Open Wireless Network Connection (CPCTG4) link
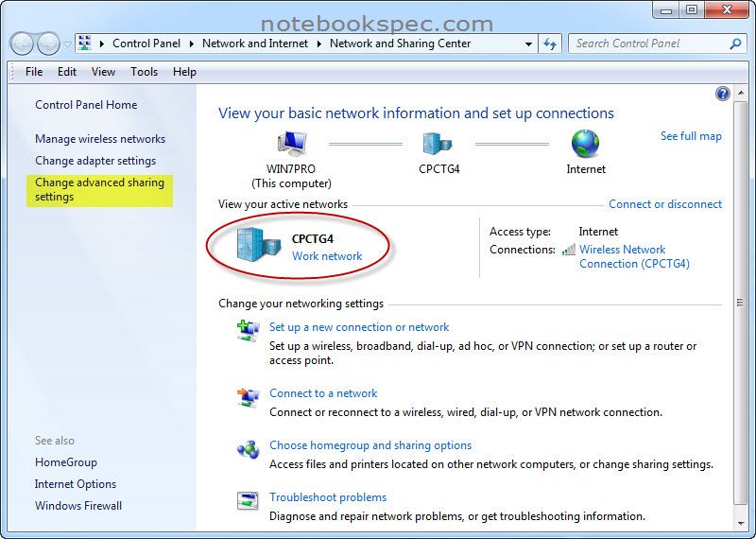 pos(633,257)
